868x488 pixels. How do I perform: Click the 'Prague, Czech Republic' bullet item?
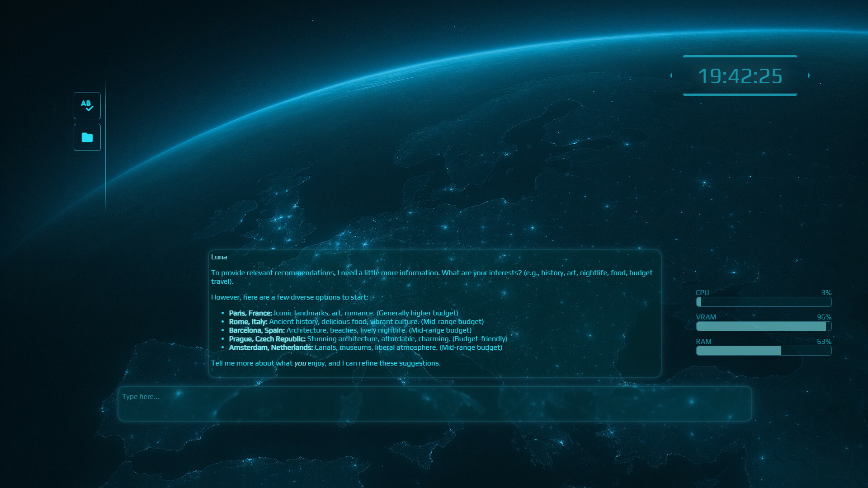(368, 339)
